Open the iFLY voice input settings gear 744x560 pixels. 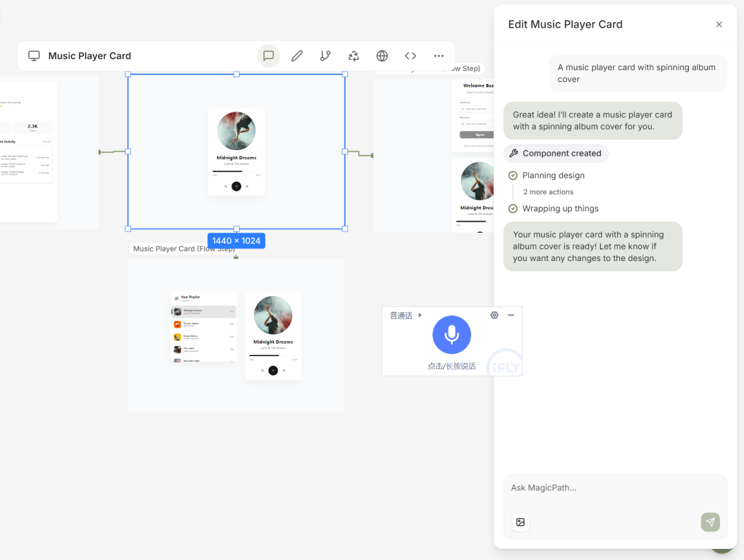(495, 315)
